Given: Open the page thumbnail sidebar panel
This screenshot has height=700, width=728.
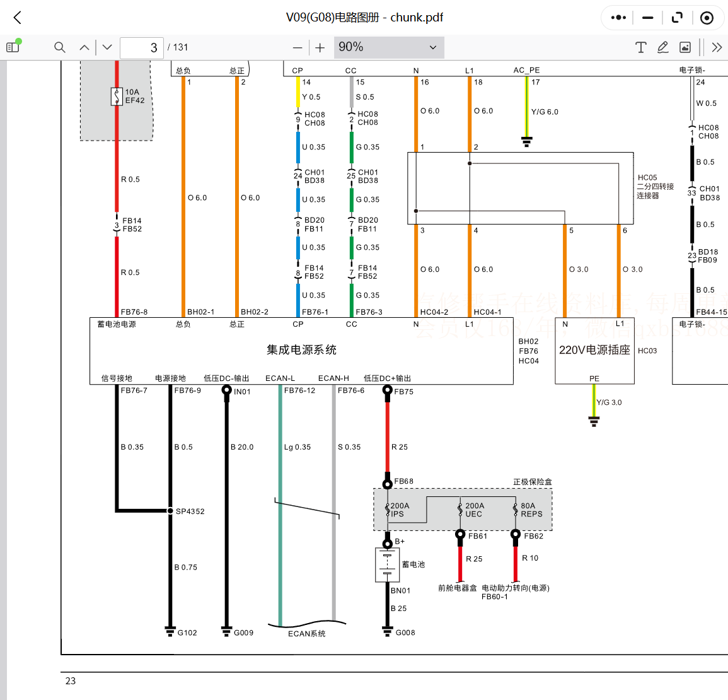Looking at the screenshot, I should pyautogui.click(x=12, y=47).
